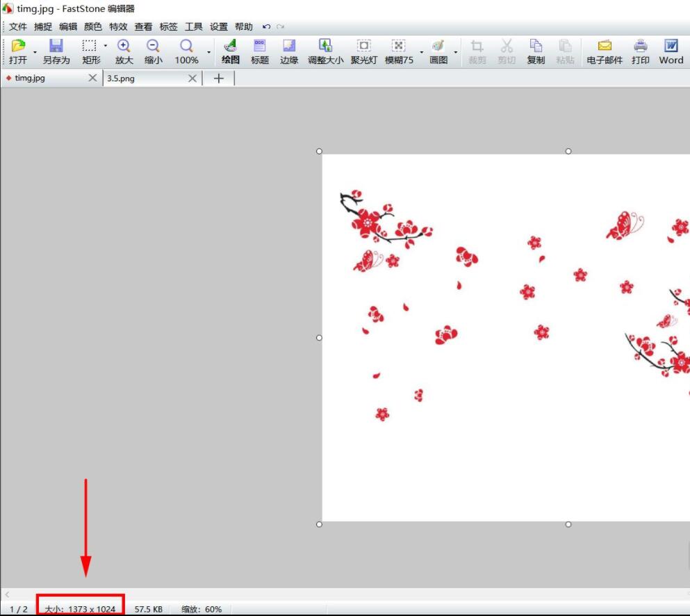690x616 pixels.
Task: Click the Cut (剪切) scissors icon
Action: (507, 46)
